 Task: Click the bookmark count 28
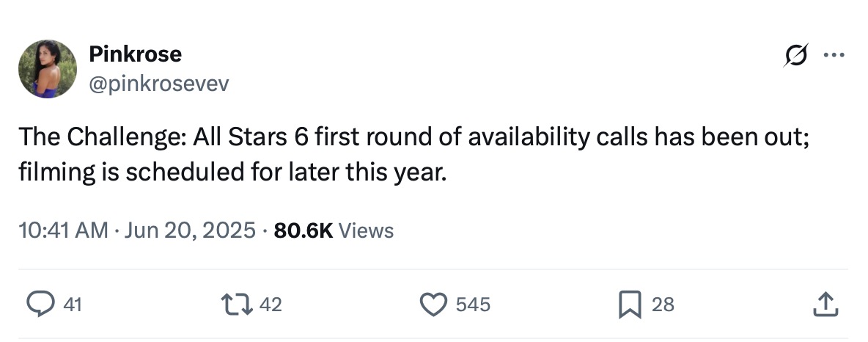pyautogui.click(x=663, y=305)
